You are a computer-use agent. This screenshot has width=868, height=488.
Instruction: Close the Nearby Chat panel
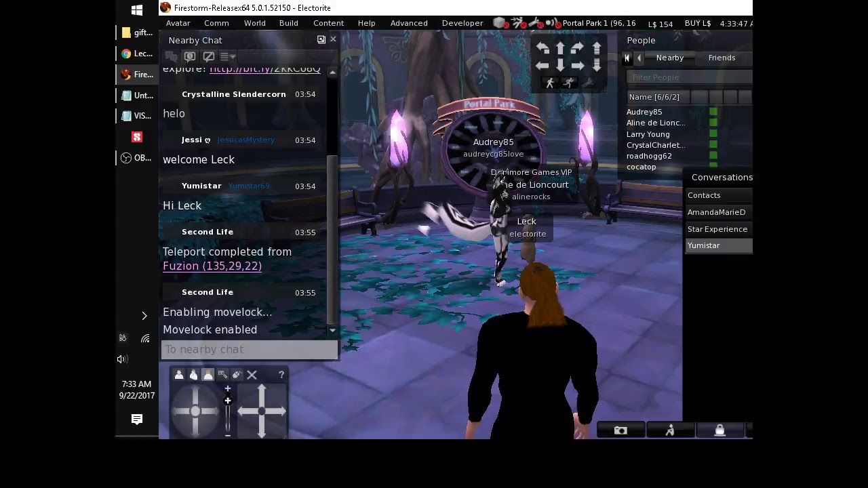tap(333, 39)
